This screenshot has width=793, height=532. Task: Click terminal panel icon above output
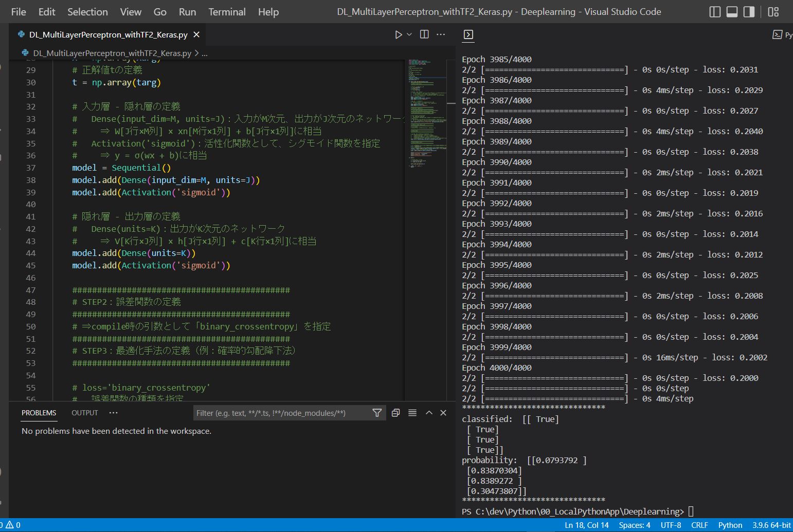468,34
